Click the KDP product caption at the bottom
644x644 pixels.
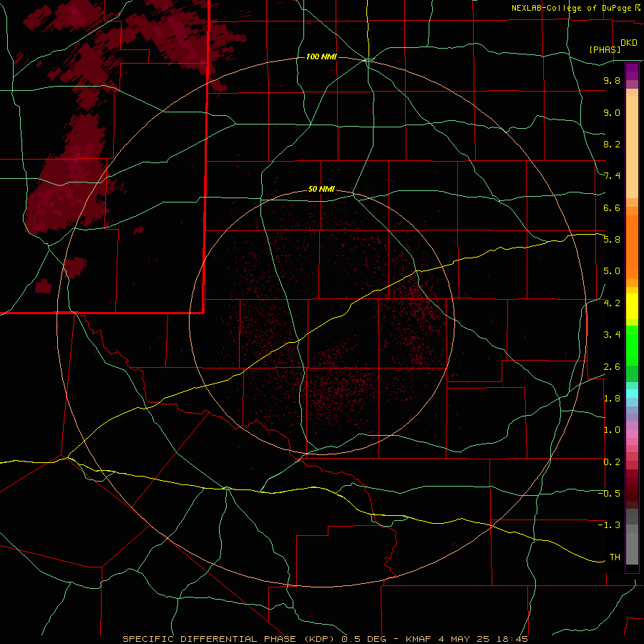(x=326, y=639)
